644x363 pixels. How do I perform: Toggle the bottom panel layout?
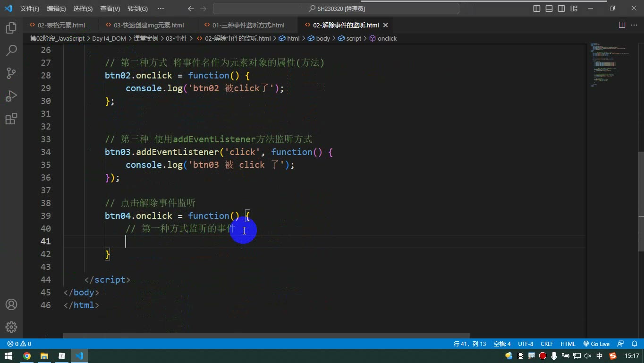click(549, 9)
